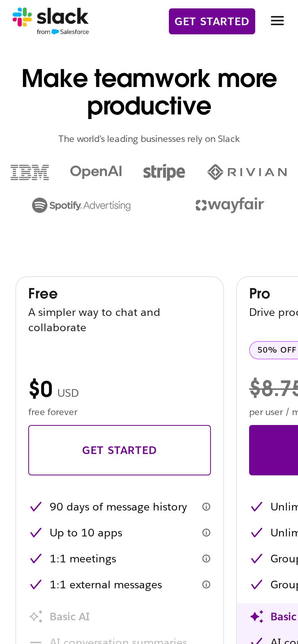
Task: Click the IBM logo
Action: coord(30,172)
